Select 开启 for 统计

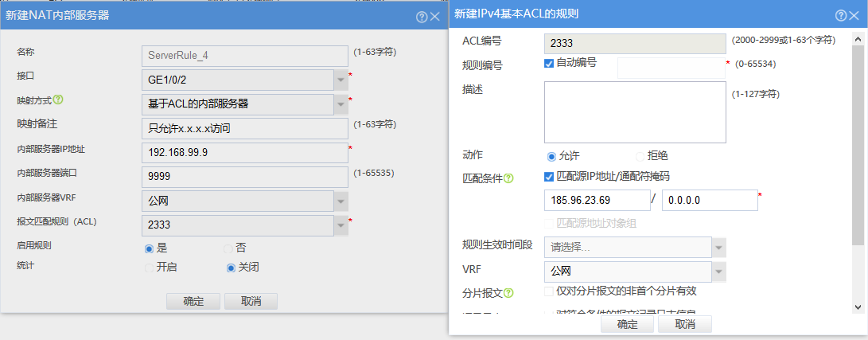[x=149, y=268]
